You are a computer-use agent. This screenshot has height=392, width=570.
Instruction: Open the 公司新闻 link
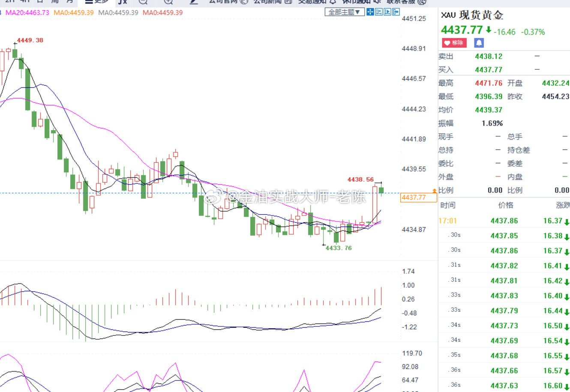tap(272, 2)
